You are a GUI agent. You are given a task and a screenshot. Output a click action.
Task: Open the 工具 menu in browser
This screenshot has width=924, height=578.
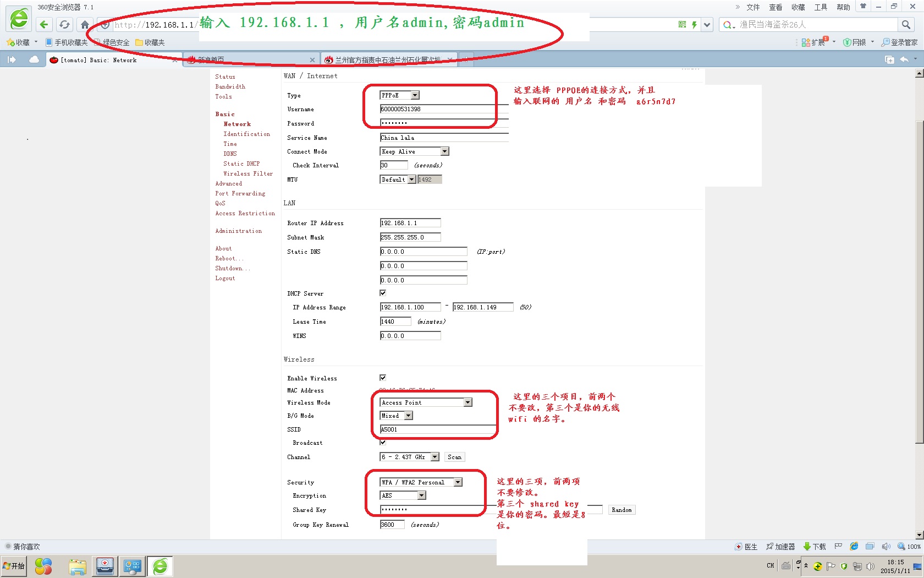coord(821,7)
